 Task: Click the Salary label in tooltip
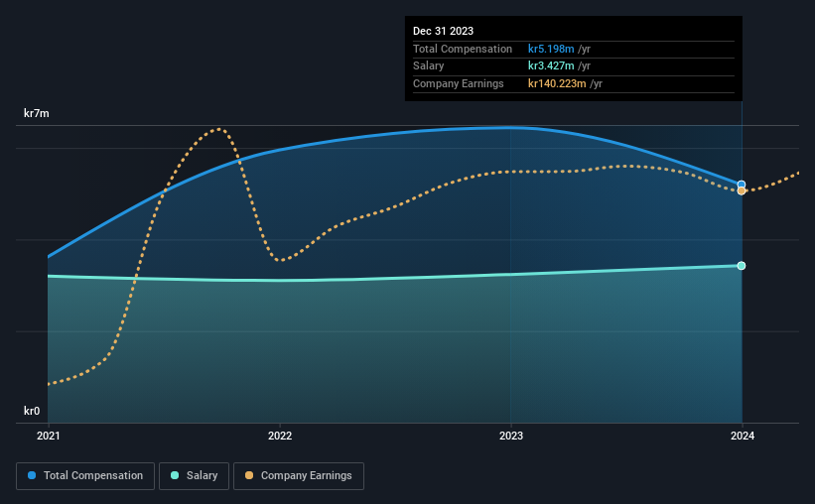pos(428,66)
